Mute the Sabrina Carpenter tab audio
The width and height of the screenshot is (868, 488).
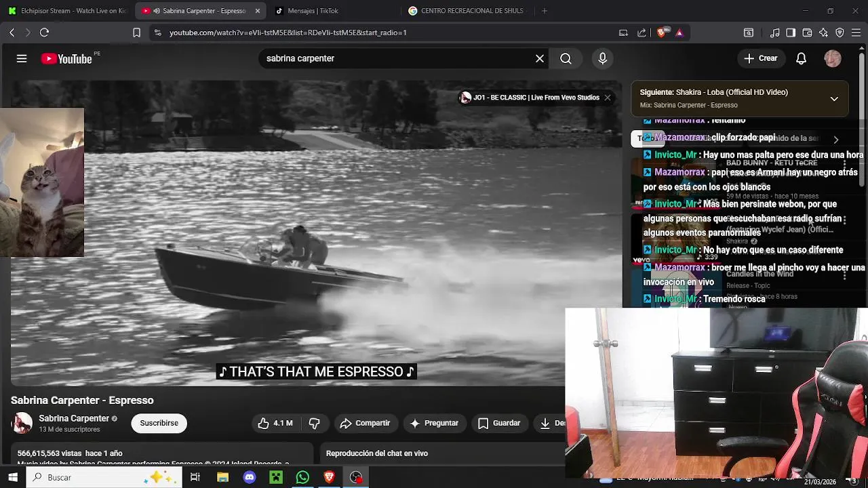tap(157, 11)
